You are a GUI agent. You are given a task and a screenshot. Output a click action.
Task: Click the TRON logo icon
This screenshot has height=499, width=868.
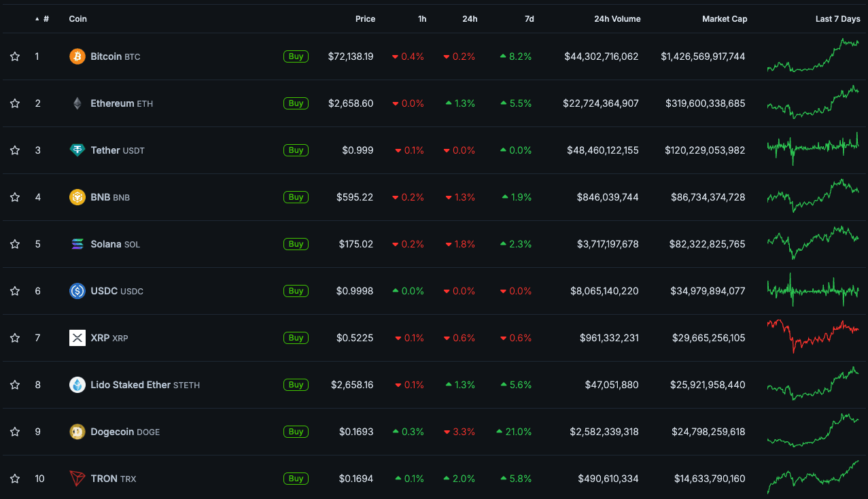pyautogui.click(x=77, y=479)
